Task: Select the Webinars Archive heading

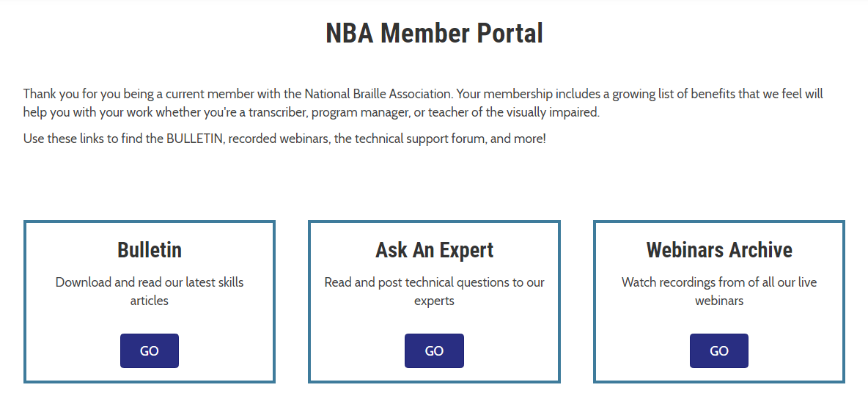Action: [719, 250]
